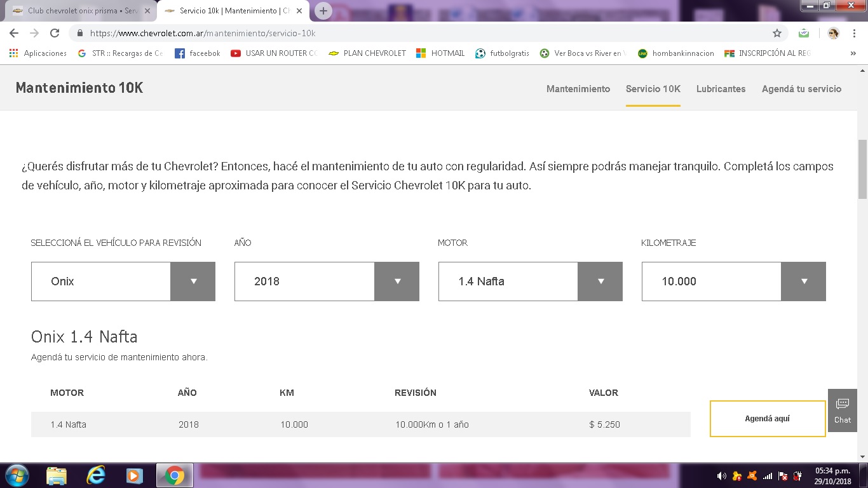Image resolution: width=868 pixels, height=488 pixels.
Task: Open the Chat widget icon
Action: 842,410
